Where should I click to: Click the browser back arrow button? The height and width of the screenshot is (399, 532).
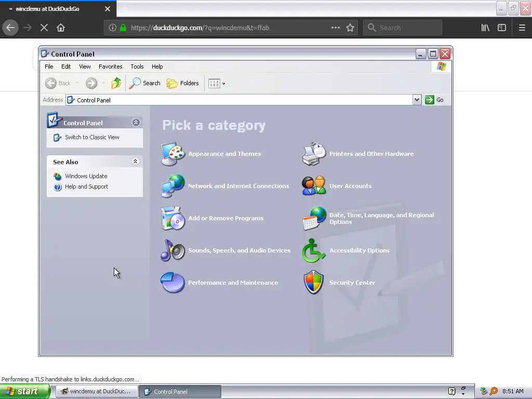(x=10, y=28)
